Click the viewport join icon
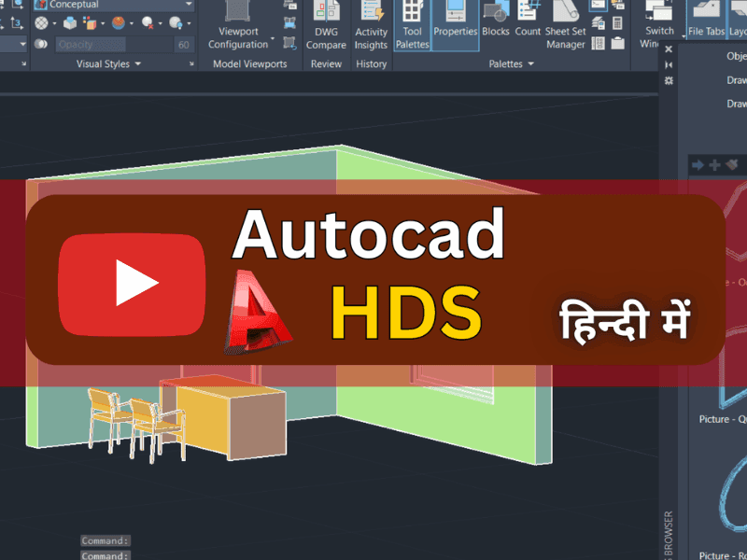Viewport: 747px width, 560px height. coord(289,22)
